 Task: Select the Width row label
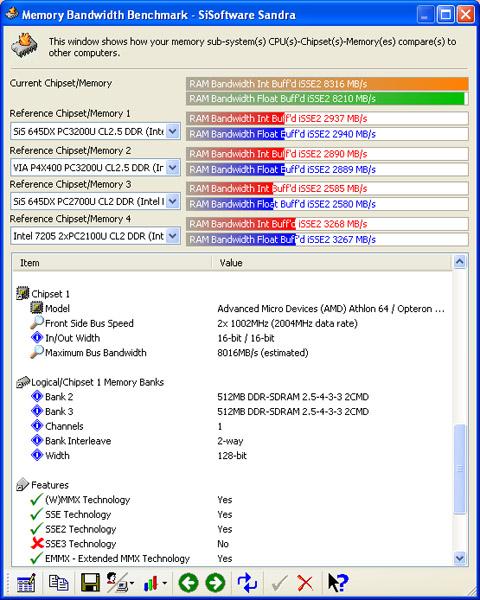click(x=57, y=455)
